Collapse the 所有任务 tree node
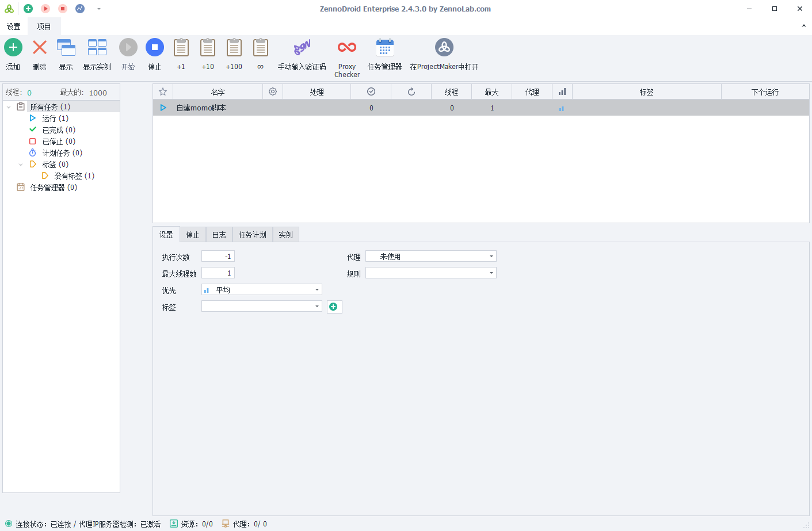Viewport: 812px width, 531px height. pyautogui.click(x=9, y=107)
